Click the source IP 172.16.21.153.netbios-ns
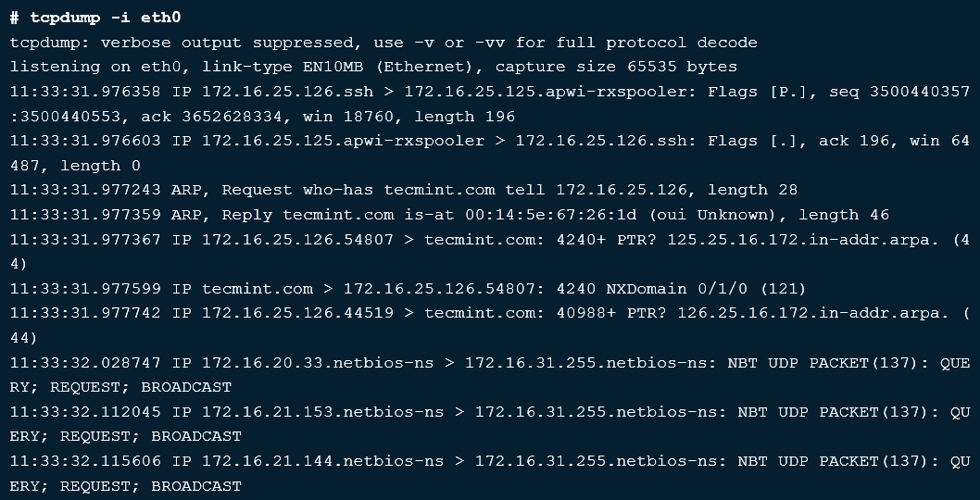The height and width of the screenshot is (500, 980). tap(323, 413)
